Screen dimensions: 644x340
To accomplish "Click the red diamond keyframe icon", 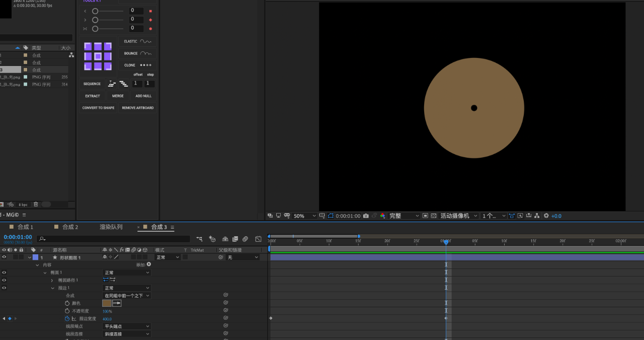I will point(150,20).
